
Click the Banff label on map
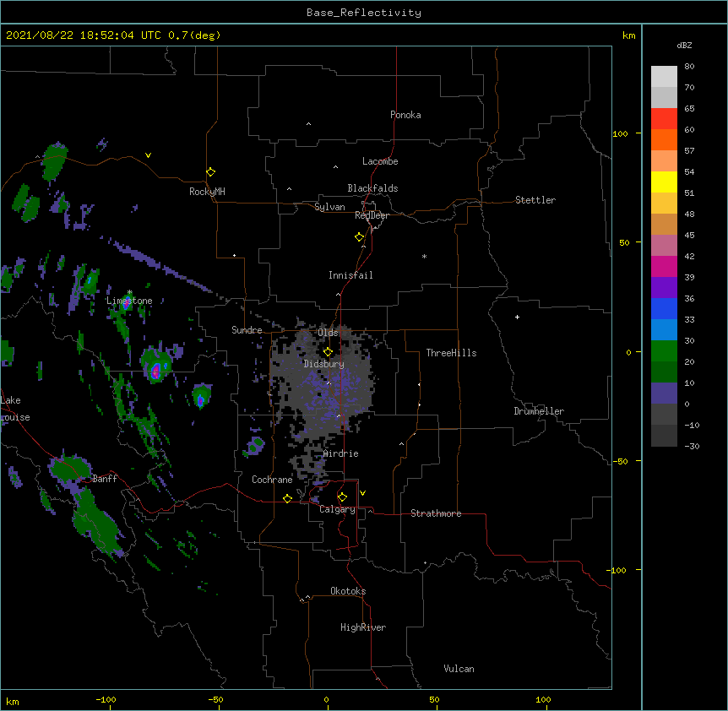(x=105, y=479)
